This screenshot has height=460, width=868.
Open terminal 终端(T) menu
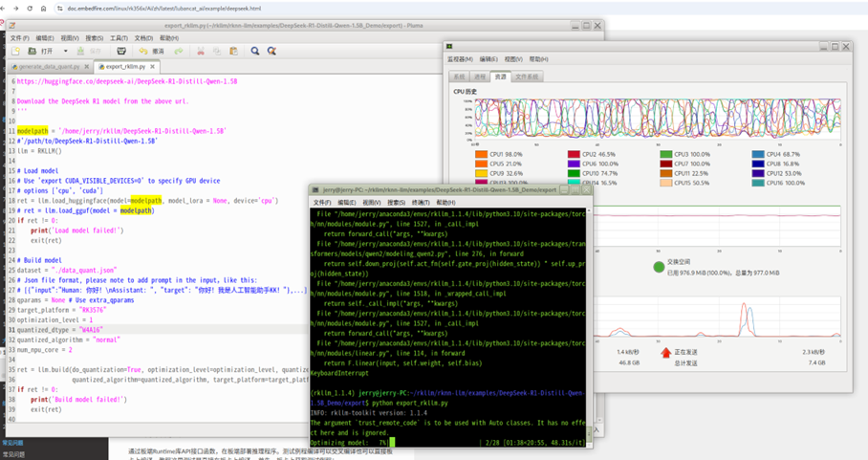click(x=421, y=203)
